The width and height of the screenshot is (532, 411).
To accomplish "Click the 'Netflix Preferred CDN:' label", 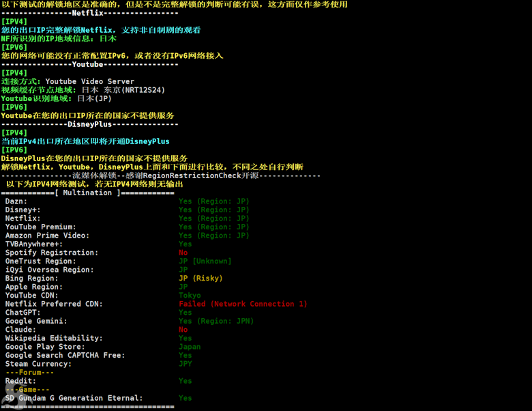I will click(54, 304).
